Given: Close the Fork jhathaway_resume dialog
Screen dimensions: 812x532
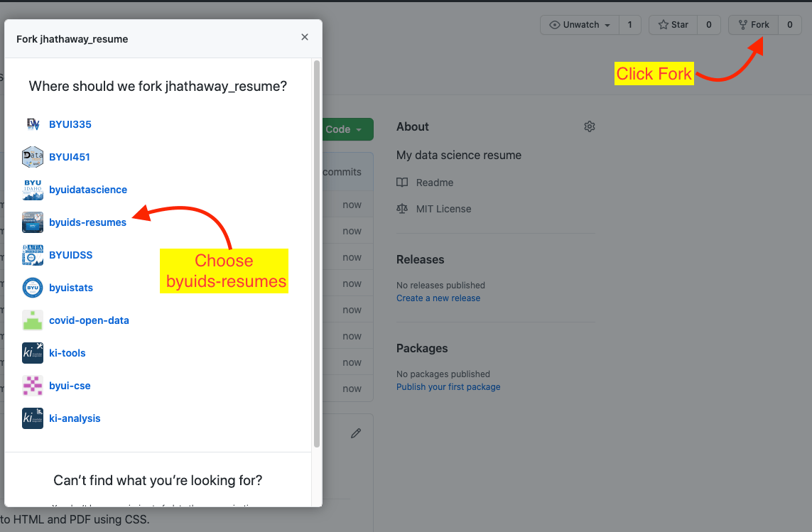Looking at the screenshot, I should [305, 37].
